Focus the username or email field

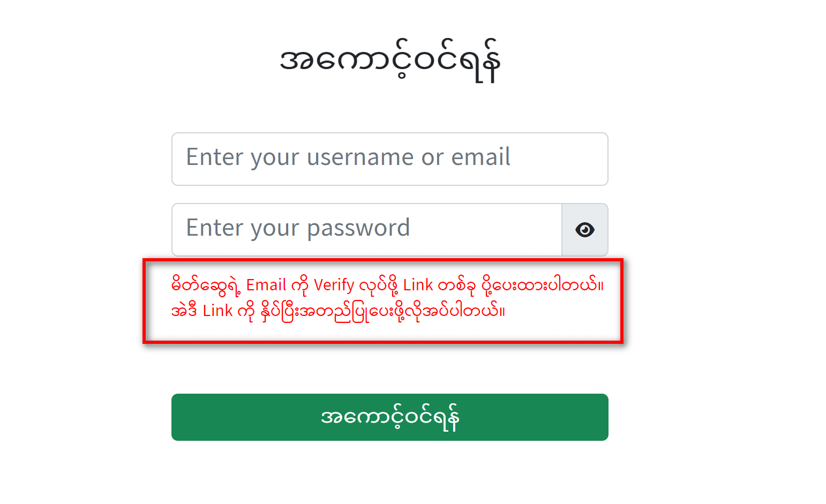[x=390, y=159]
